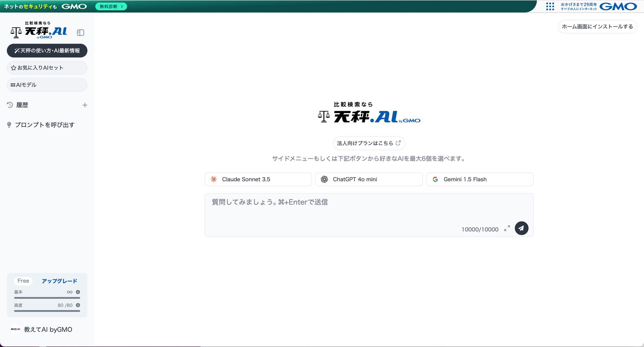This screenshot has height=347, width=644.
Task: Click the 高度 usage progress bar
Action: [x=47, y=311]
